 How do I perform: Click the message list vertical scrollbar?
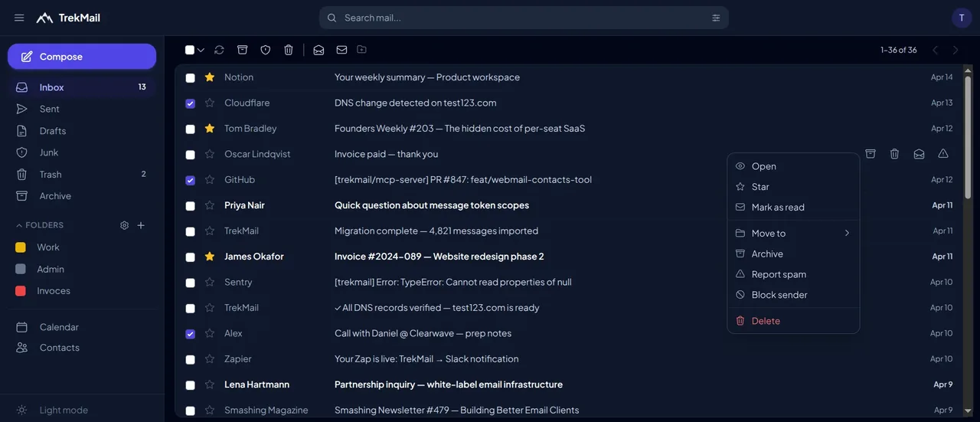(968, 136)
